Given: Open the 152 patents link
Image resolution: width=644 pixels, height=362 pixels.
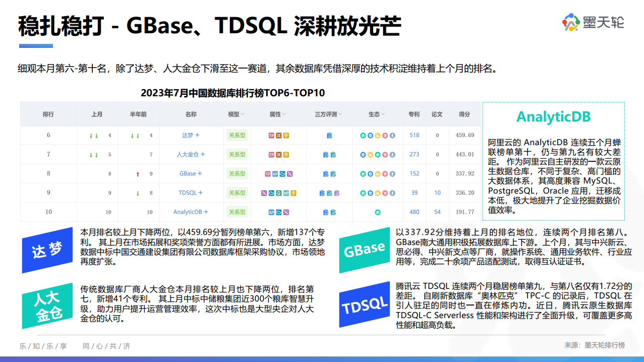Looking at the screenshot, I should 415,173.
